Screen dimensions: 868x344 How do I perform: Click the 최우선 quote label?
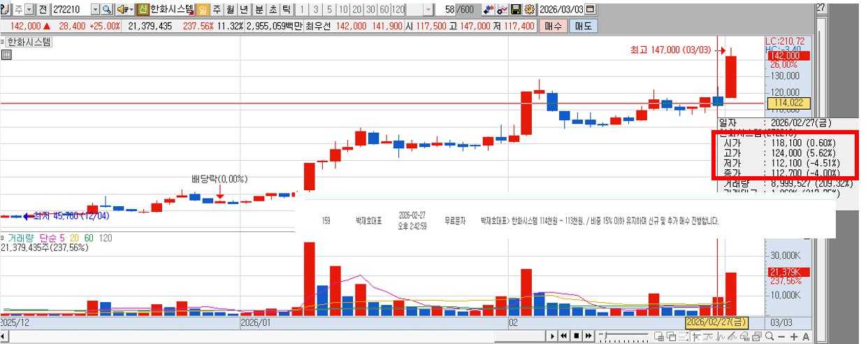[x=318, y=26]
